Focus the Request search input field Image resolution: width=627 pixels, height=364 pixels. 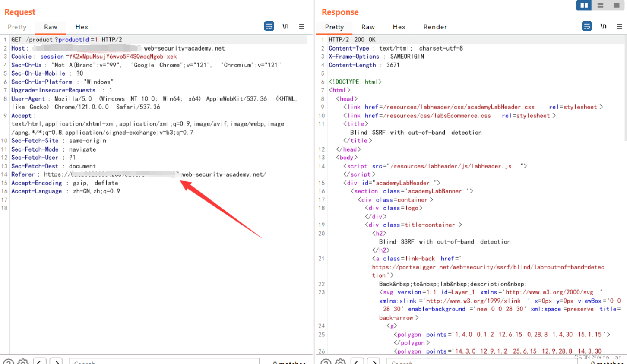[x=164, y=361]
